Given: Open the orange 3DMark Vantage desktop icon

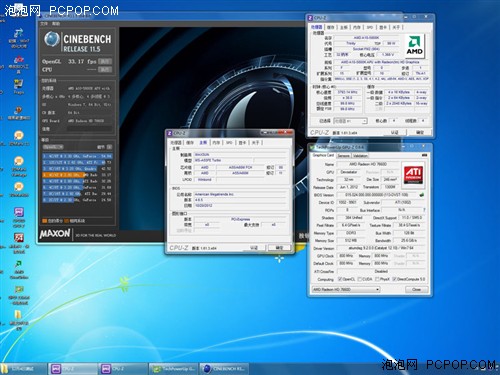Looking at the screenshot, I should [x=19, y=166].
